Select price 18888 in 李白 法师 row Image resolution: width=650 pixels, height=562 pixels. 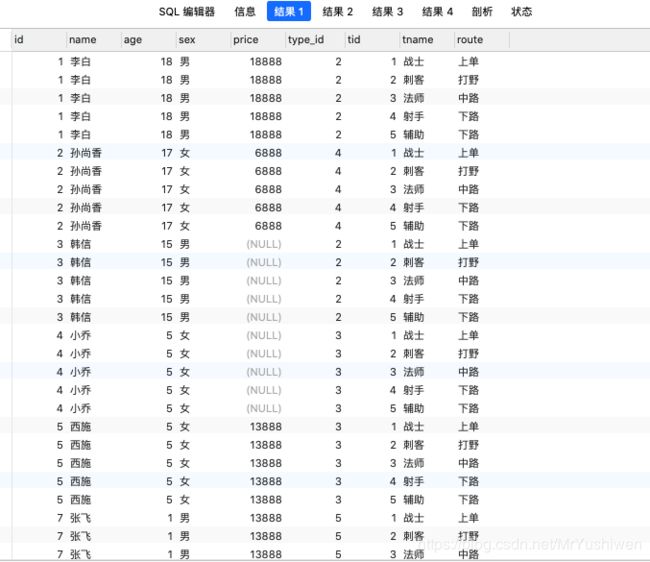[266, 98]
